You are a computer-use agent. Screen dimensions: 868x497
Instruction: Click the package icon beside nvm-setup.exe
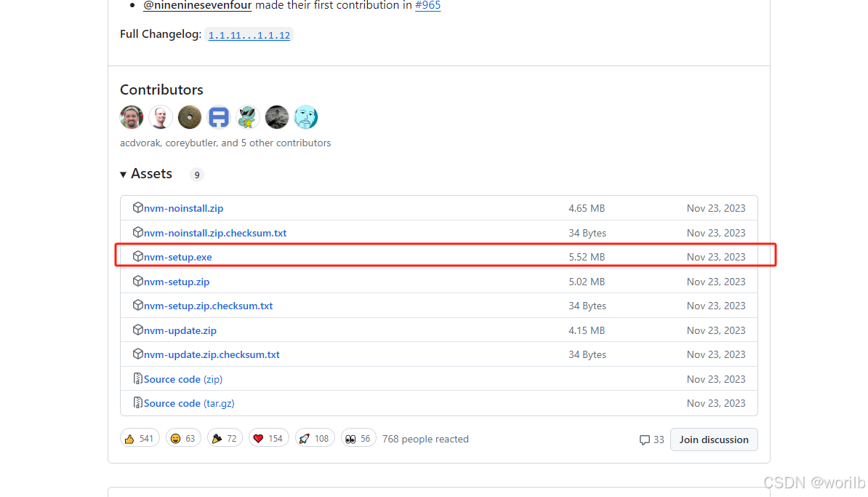(x=138, y=256)
